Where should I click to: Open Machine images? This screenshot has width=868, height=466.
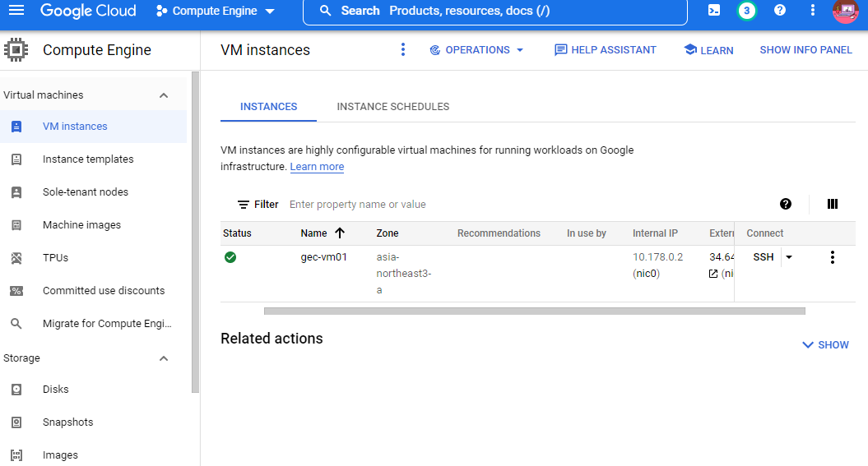81,225
